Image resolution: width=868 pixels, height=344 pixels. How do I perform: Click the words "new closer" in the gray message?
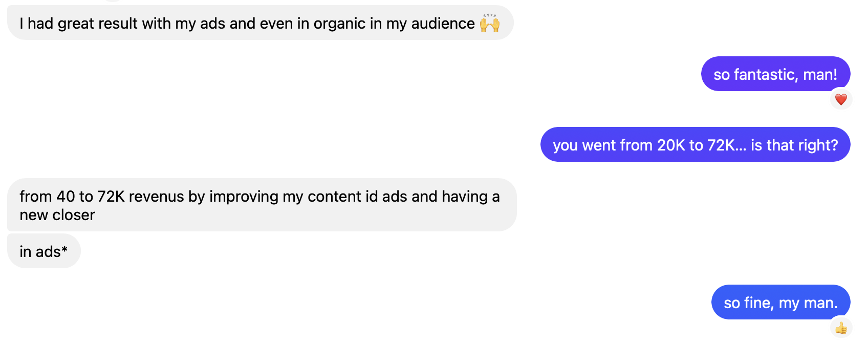[x=57, y=215]
